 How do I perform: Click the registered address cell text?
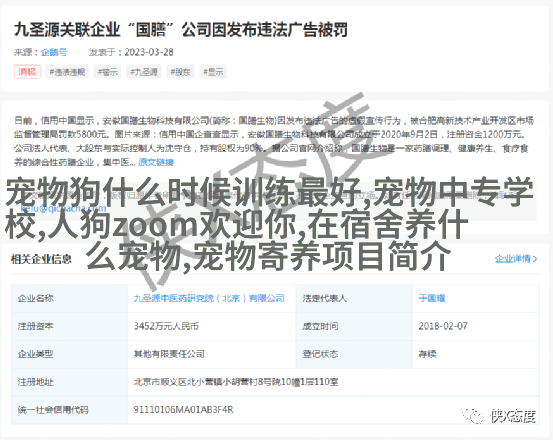236,382
